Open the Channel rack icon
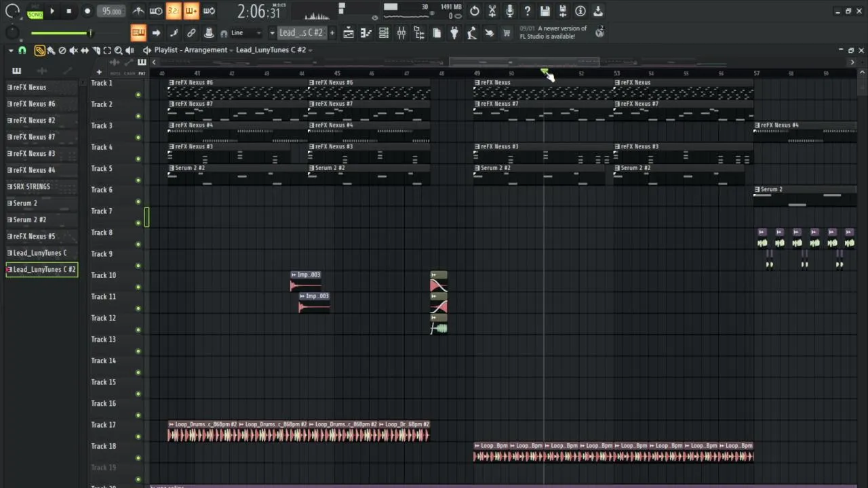Image resolution: width=868 pixels, height=488 pixels. pos(383,33)
